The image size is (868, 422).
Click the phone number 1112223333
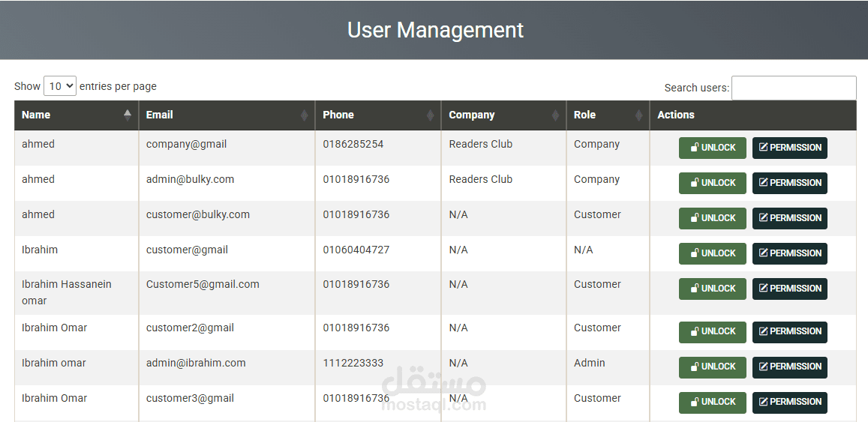click(353, 363)
